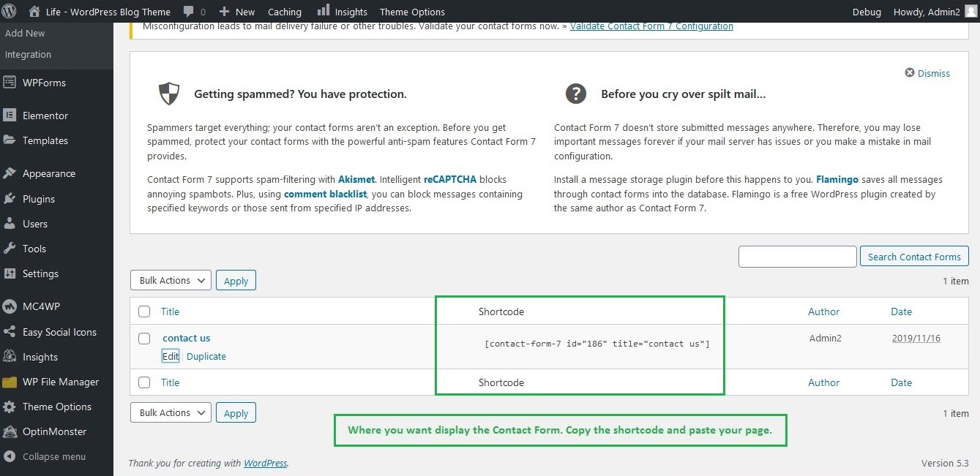Sort by Date in table footer

click(901, 382)
